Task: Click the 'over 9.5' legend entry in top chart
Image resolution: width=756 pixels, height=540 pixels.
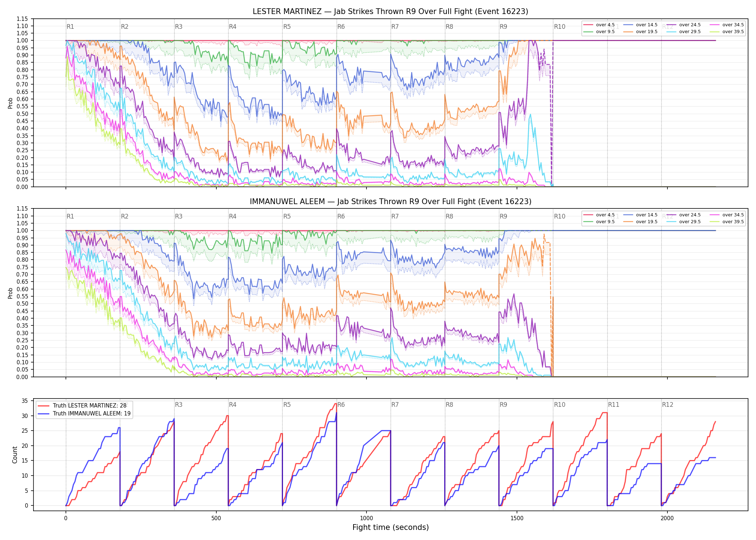Action: [599, 32]
